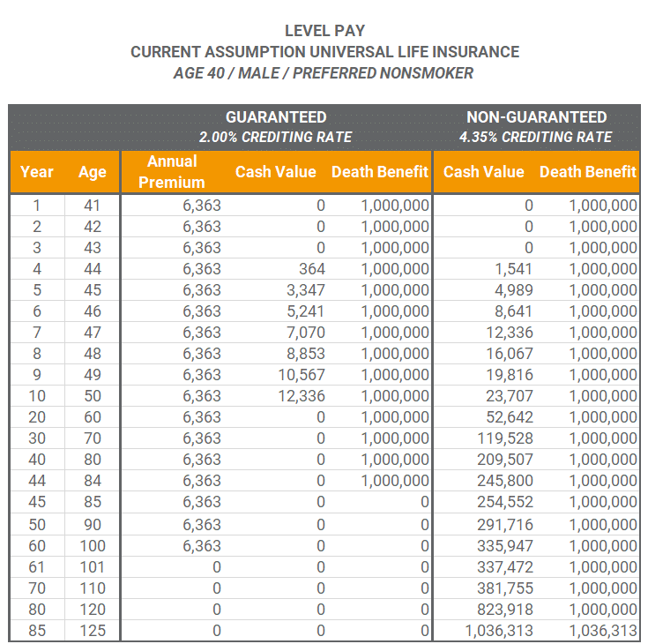Select the CURRENT ASSUMPTION UNIVERSAL LIFE INSURANCE heading
648x644 pixels.
[324, 52]
